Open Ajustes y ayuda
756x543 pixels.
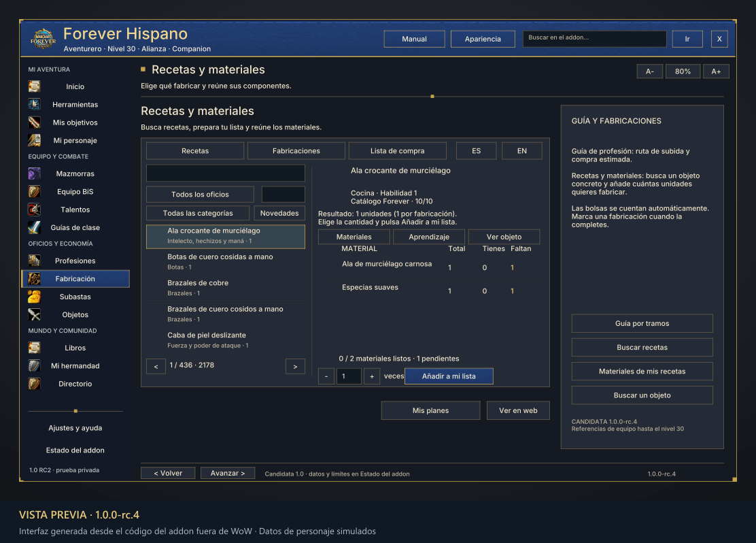pos(75,428)
